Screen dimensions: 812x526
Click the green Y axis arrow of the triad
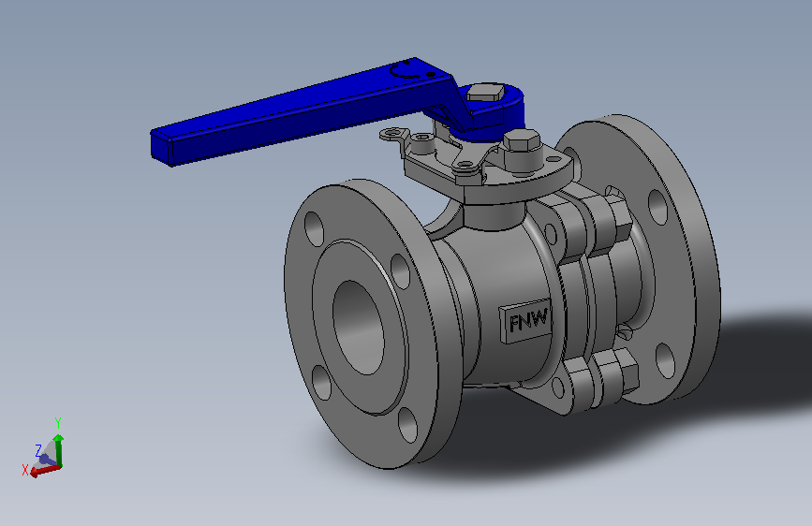coord(58,450)
